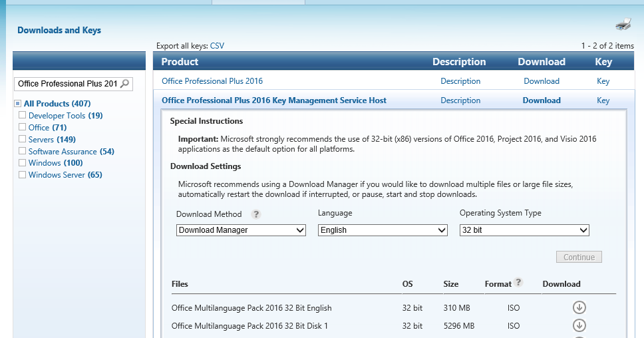Open Key for Office Professional Plus 2016
Viewport: 644px width, 338px height.
(x=603, y=81)
